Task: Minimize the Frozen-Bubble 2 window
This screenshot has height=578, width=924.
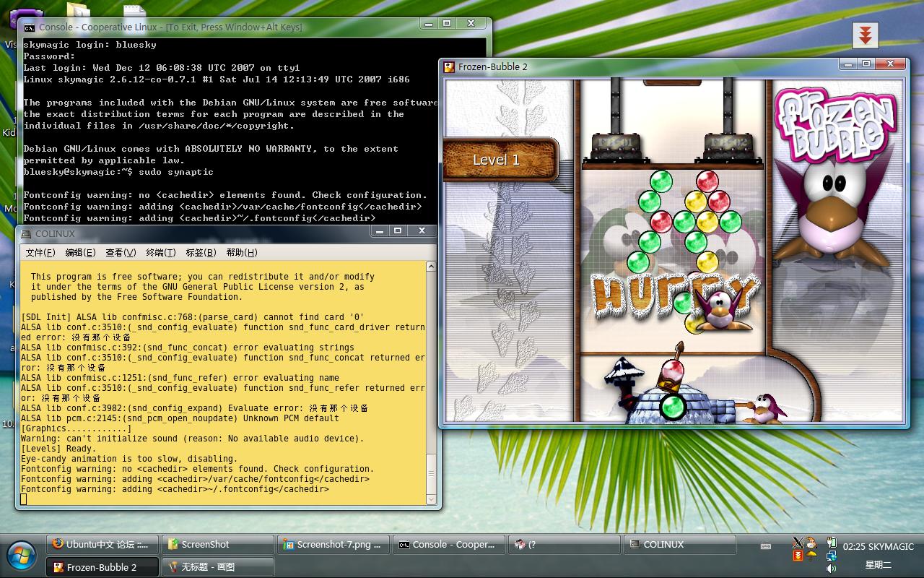Action: [x=848, y=64]
